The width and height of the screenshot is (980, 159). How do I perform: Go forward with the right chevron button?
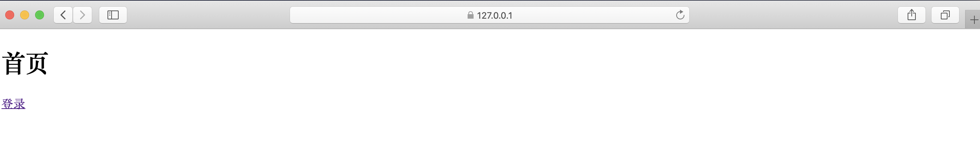pyautogui.click(x=82, y=15)
